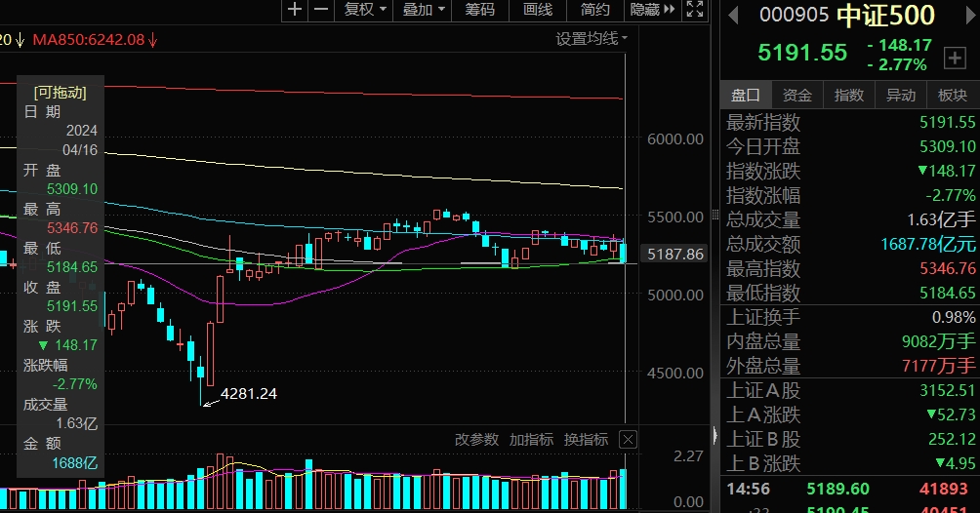This screenshot has width=980, height=513.
Task: Zoom out chart with minus button
Action: click(320, 10)
